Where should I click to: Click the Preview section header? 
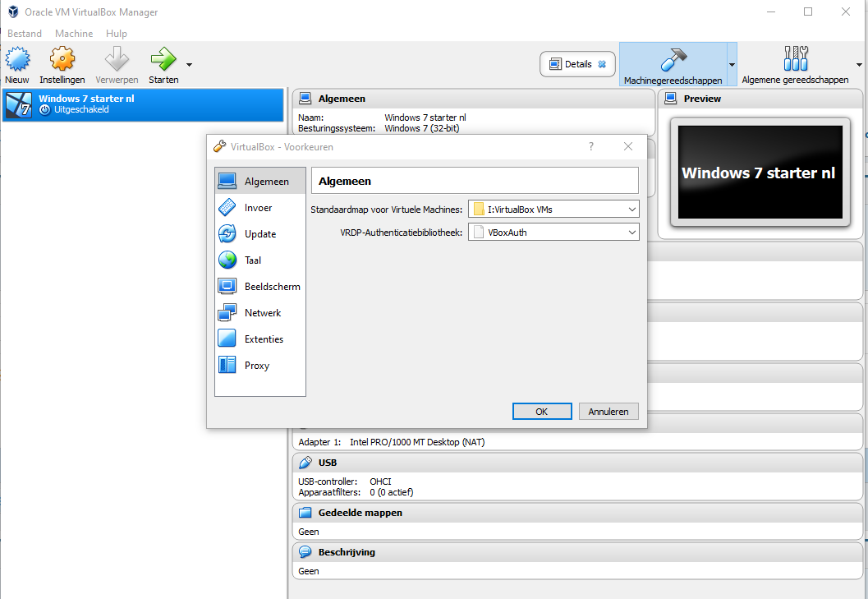pyautogui.click(x=760, y=99)
